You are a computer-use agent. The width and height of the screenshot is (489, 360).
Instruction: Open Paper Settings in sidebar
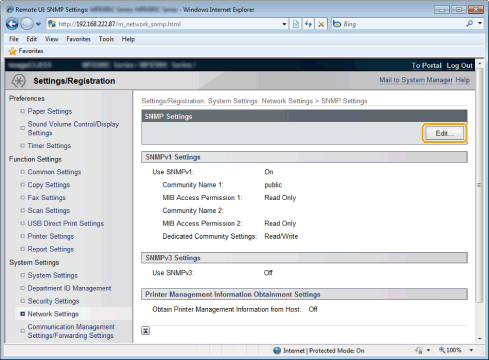[50, 111]
